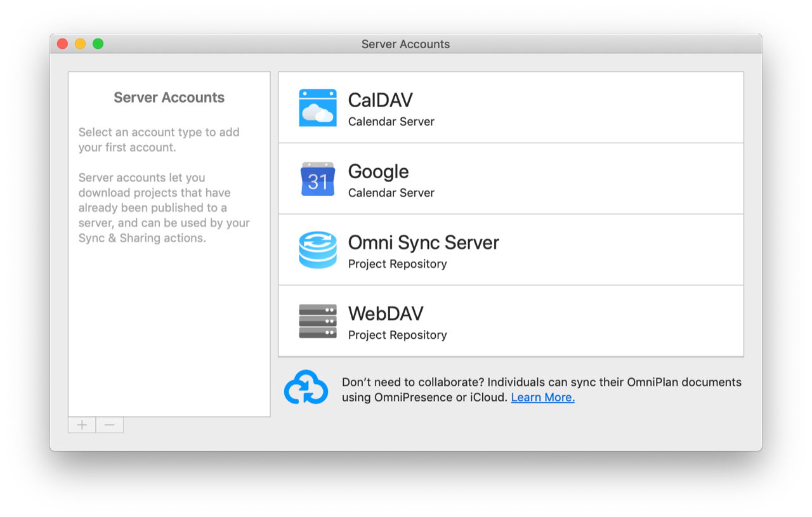Click the WebDAV server rack icon

[x=318, y=321]
